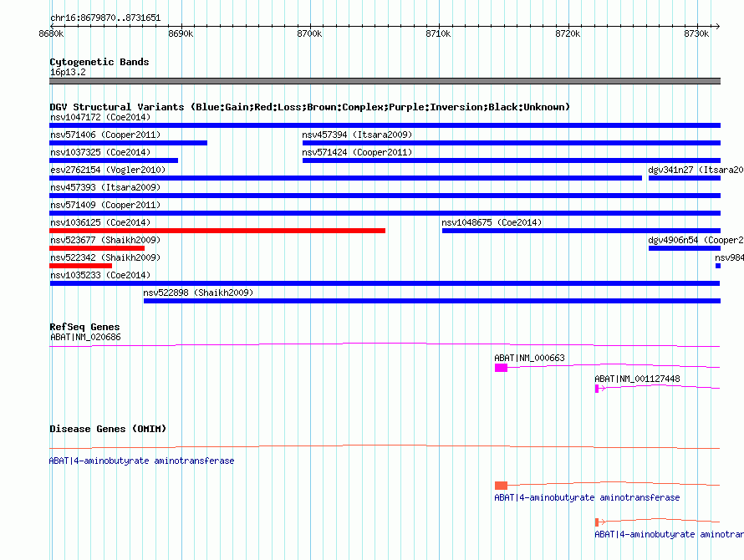Select the red nsv523677 loss variant bar
744x560 pixels.
point(97,248)
